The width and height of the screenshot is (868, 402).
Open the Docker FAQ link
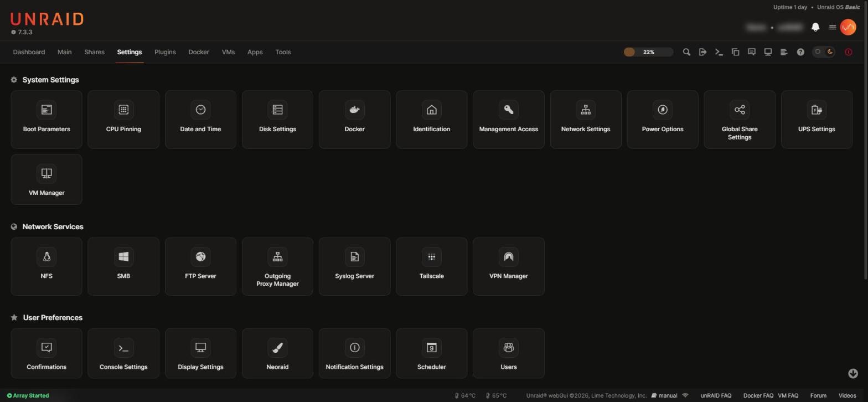(758, 396)
